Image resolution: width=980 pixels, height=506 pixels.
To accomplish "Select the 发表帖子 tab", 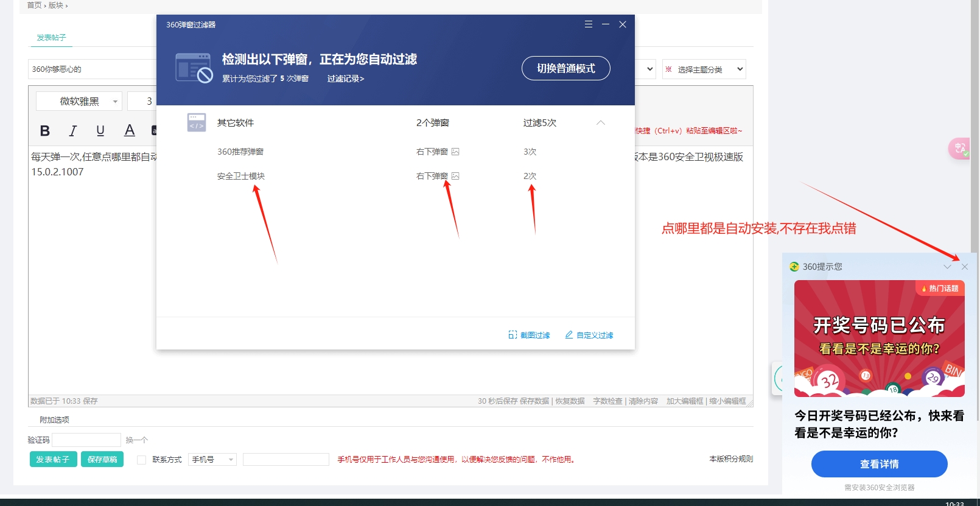I will tap(51, 38).
